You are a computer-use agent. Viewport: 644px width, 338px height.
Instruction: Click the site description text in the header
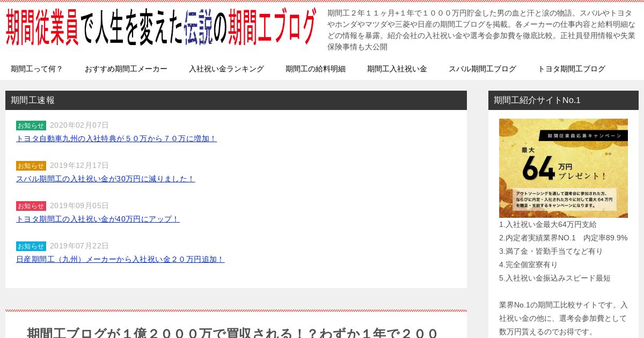(x=481, y=30)
